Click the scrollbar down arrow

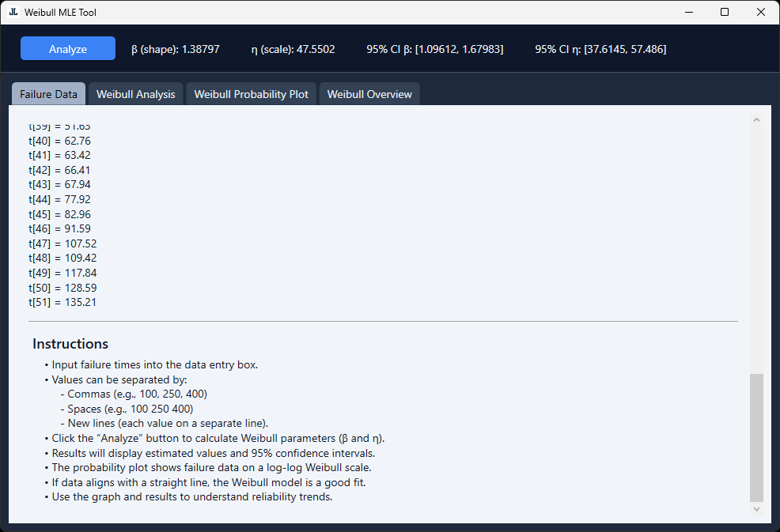(x=756, y=509)
